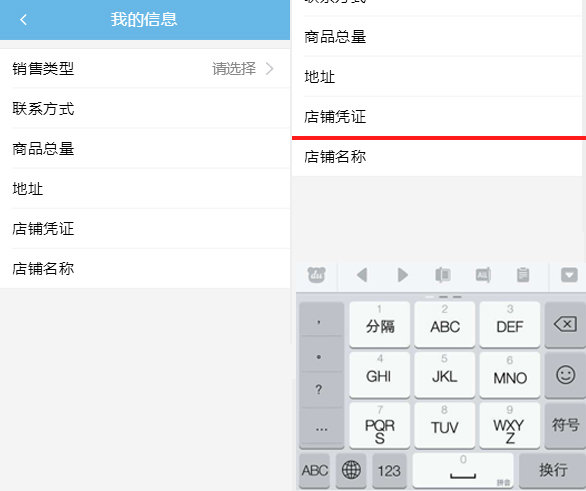586x491 pixels.
Task: Open Baidu input du bear icon
Action: pos(316,275)
